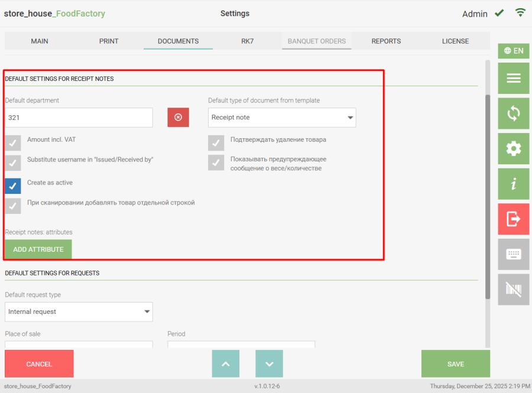This screenshot has width=532, height=393.
Task: Open the hamburger menu in the sidebar
Action: pos(513,78)
